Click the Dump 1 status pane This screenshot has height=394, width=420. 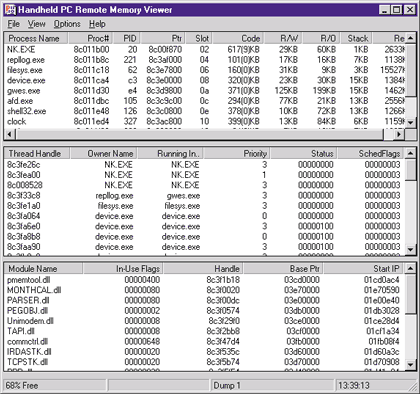272,385
